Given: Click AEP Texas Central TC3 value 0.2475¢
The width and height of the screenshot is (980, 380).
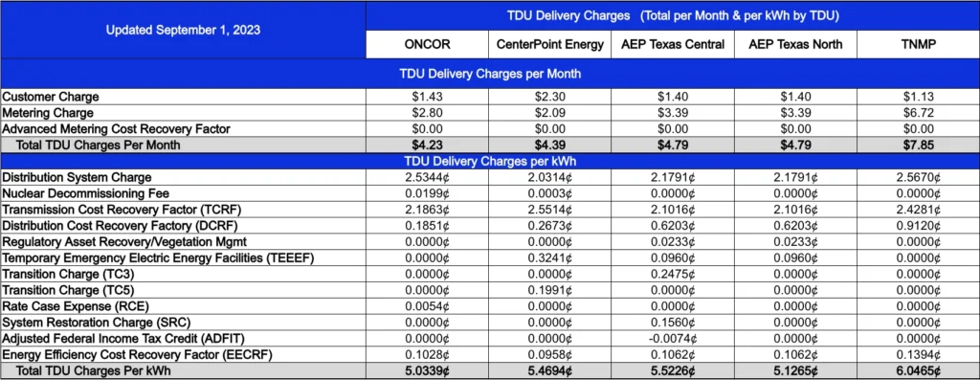Looking at the screenshot, I should point(673,275).
